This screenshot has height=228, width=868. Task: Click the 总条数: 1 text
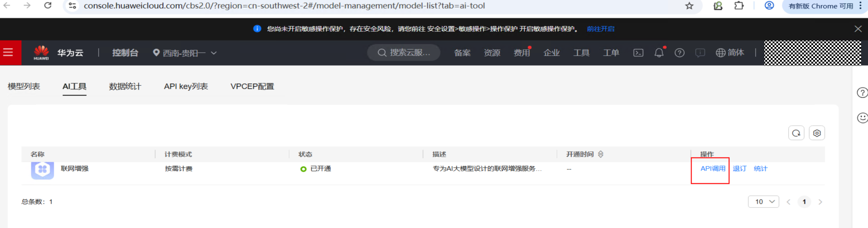pos(37,202)
